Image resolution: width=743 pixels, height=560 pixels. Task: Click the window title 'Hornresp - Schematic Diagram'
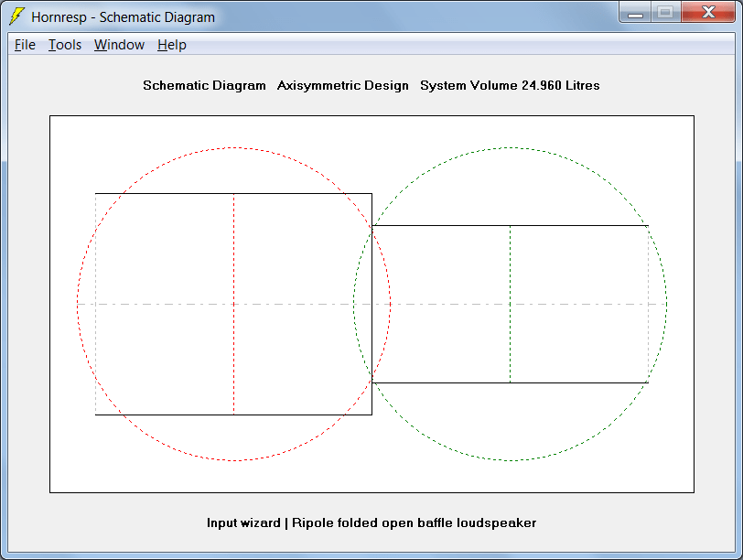click(x=123, y=17)
